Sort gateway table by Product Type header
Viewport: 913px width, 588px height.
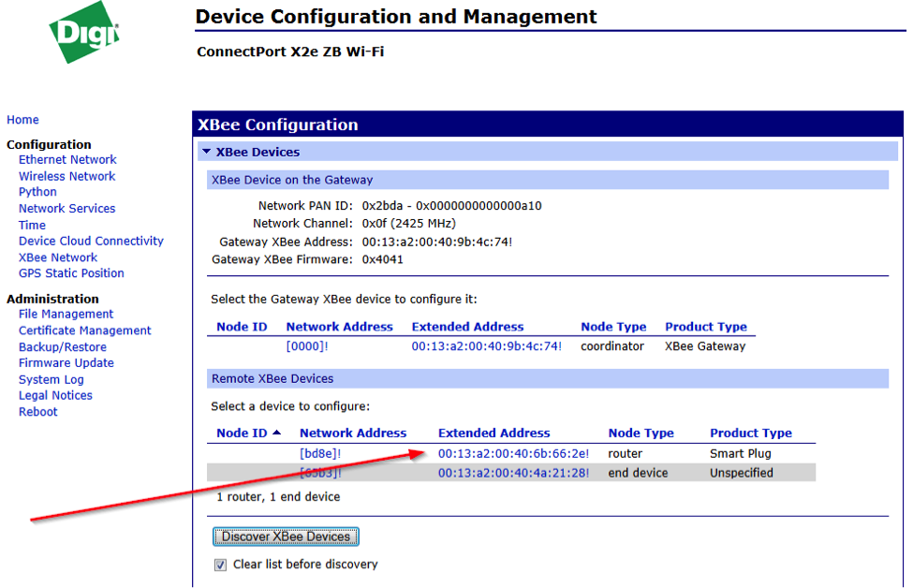click(706, 327)
